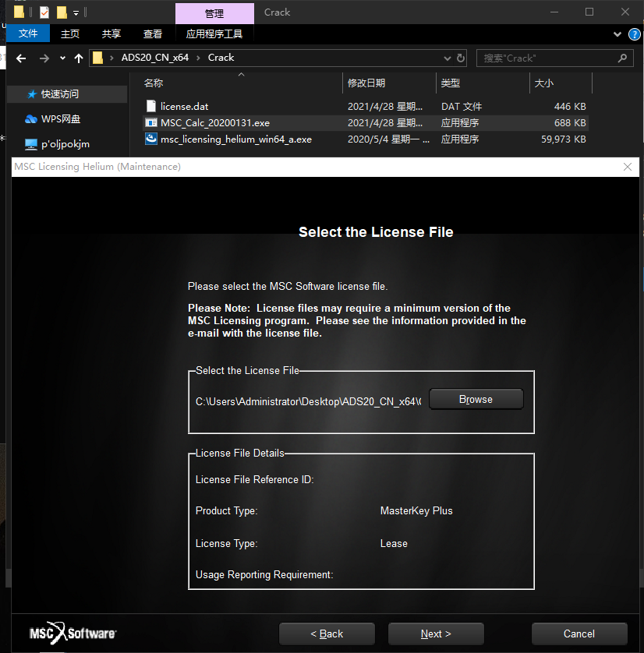Screen dimensions: 644x653
Task: Click the MSC_Calc_20200131.exe application icon
Action: pos(150,122)
